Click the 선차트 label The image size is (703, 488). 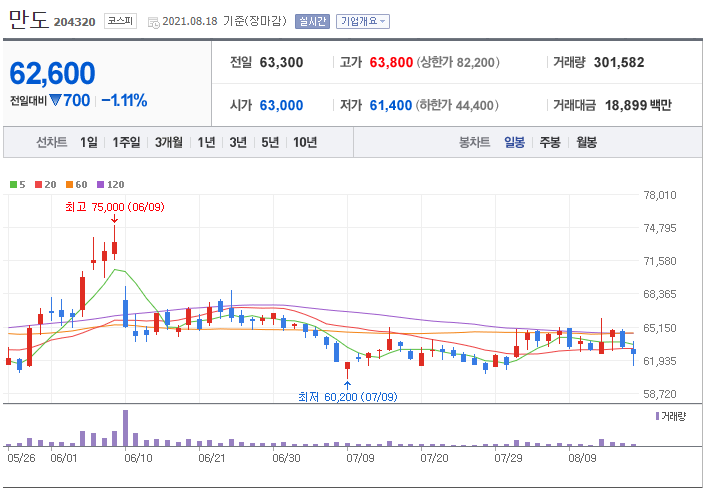point(52,143)
